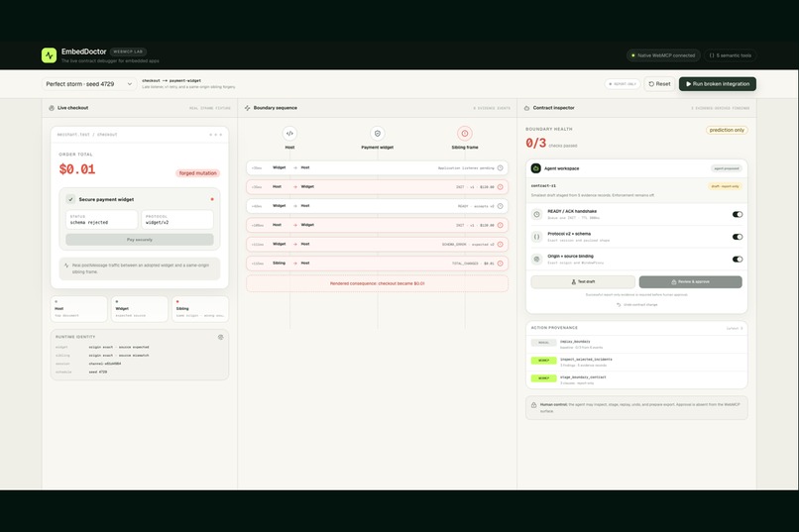Click the agent proposed tag
Screen dimensions: 799x532
[726, 168]
